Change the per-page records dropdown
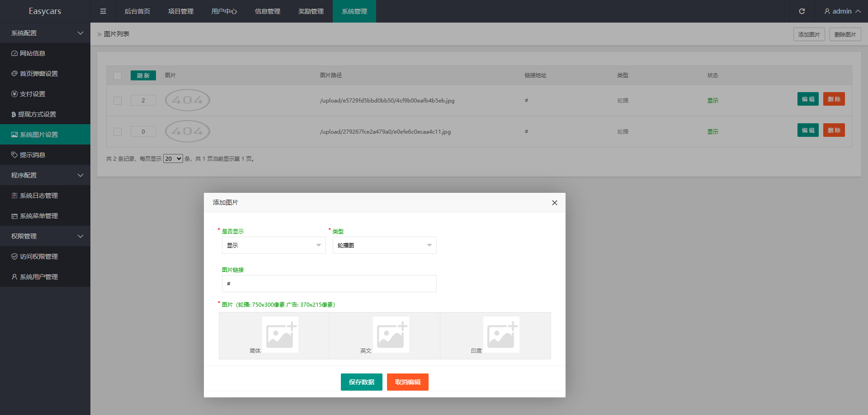This screenshot has width=868, height=415. tap(173, 159)
